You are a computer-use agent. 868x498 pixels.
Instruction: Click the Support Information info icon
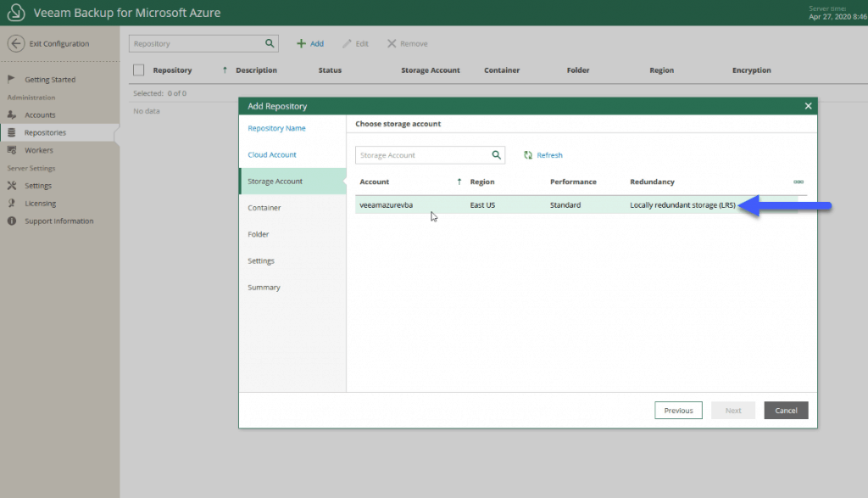12,221
